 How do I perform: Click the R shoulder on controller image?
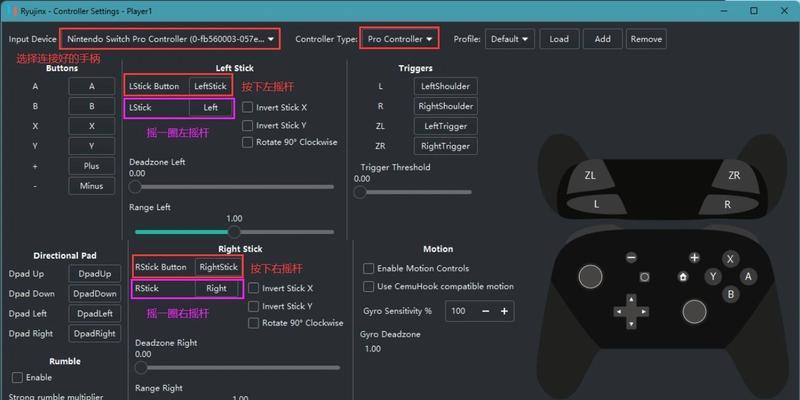pyautogui.click(x=728, y=205)
